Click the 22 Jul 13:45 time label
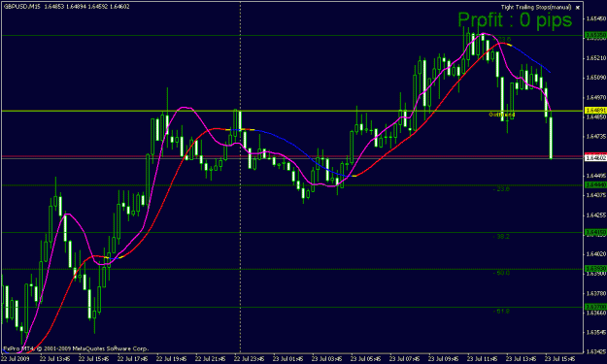The height and width of the screenshot is (364, 607). pyautogui.click(x=54, y=358)
